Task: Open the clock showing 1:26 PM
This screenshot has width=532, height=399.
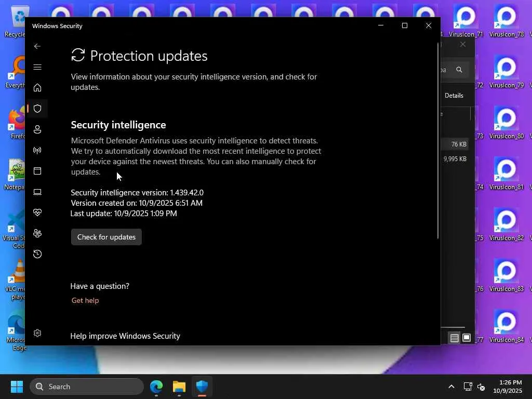Action: [x=508, y=387]
